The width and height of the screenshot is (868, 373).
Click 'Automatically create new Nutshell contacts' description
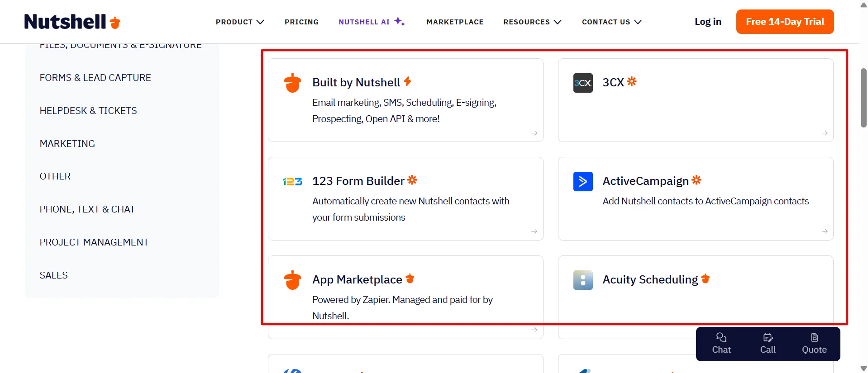point(411,209)
